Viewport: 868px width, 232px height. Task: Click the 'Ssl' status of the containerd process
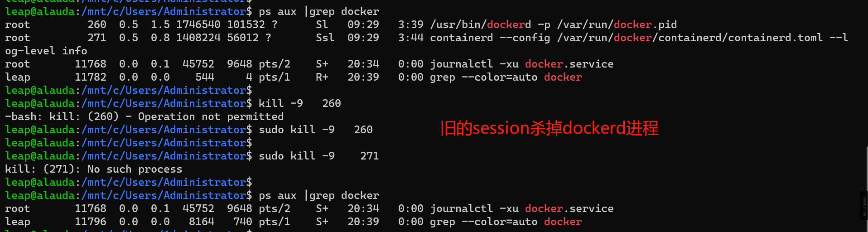coord(325,38)
